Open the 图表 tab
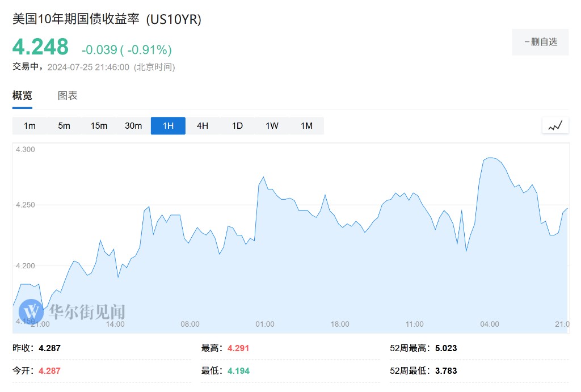This screenshot has height=392, width=581. (x=68, y=95)
